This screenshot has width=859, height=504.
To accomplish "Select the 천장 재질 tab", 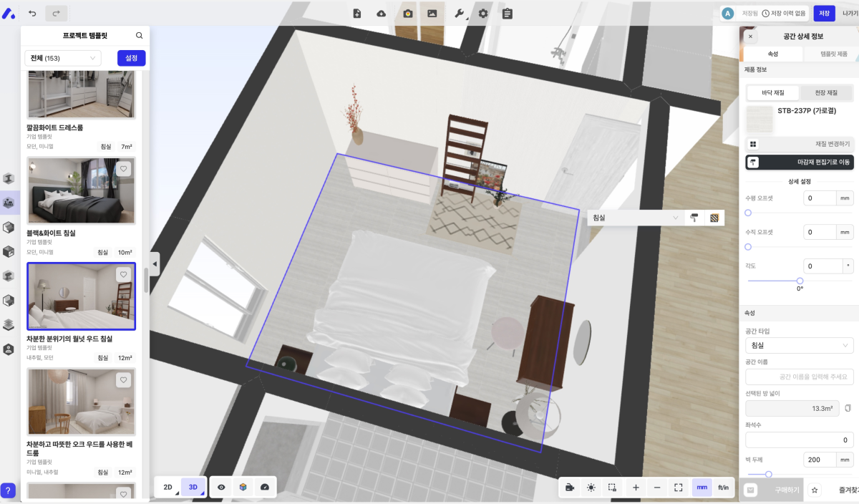I will (825, 92).
